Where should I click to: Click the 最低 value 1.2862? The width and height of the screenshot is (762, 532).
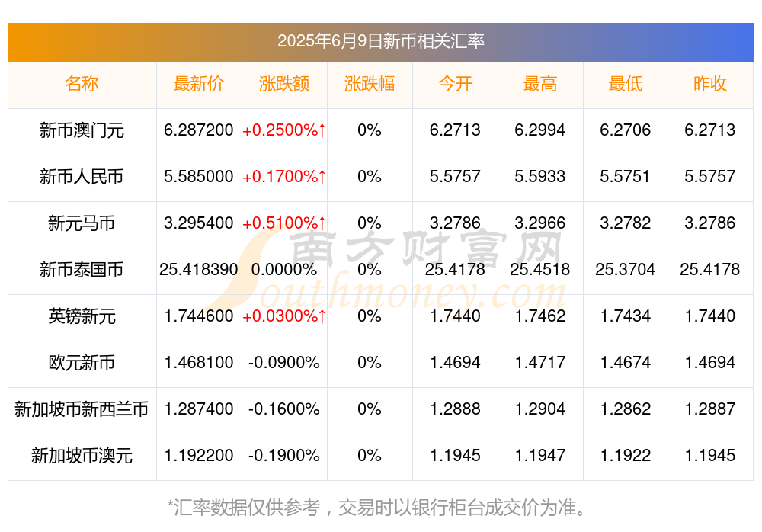point(625,409)
